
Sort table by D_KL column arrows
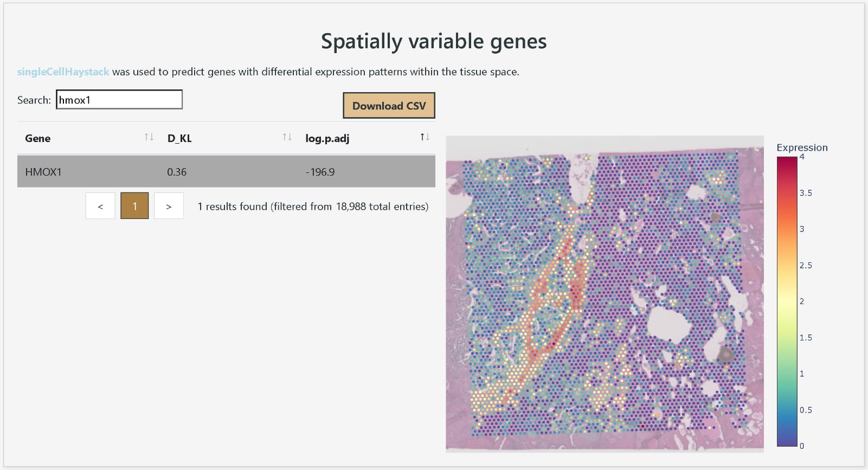(x=287, y=137)
